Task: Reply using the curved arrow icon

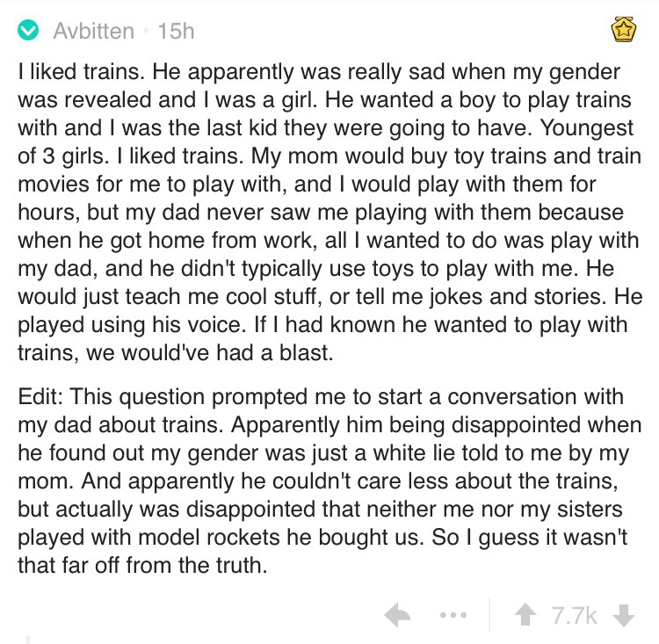Action: click(x=397, y=615)
